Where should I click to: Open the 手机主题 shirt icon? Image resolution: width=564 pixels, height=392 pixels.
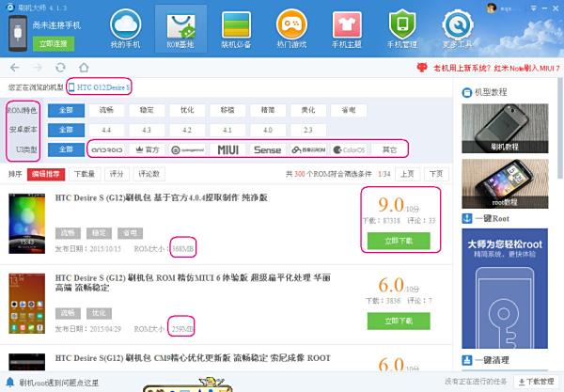346,29
